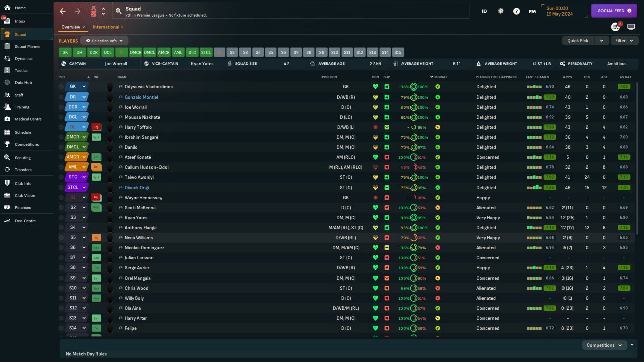This screenshot has width=644, height=362.
Task: Tick the selection circle for Chris Wood
Action: point(61,288)
